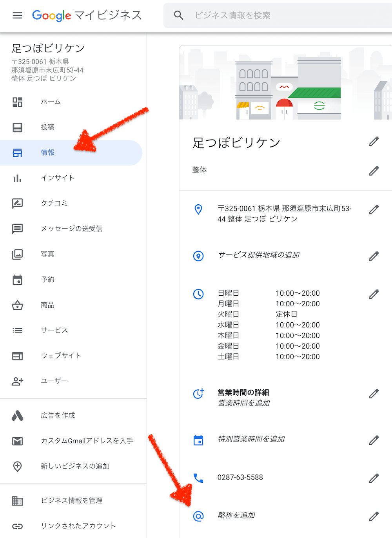Click the 予約 calendar icon
The width and height of the screenshot is (392, 538).
click(17, 280)
